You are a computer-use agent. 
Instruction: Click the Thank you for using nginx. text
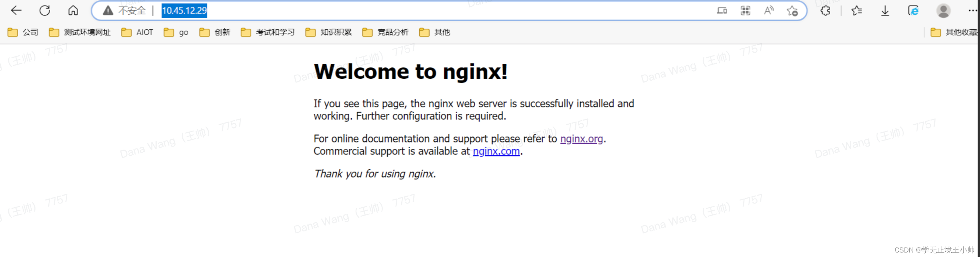[x=375, y=174]
